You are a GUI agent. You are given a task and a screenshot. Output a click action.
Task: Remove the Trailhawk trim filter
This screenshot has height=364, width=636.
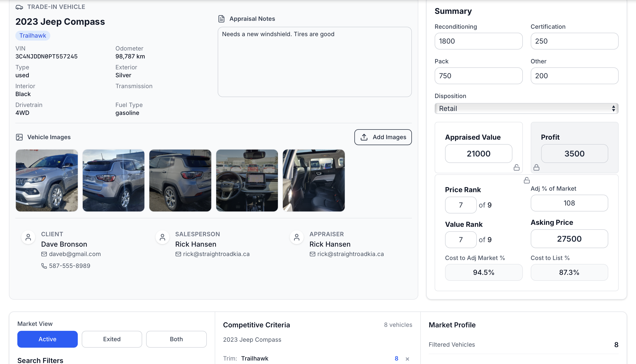[407, 359]
